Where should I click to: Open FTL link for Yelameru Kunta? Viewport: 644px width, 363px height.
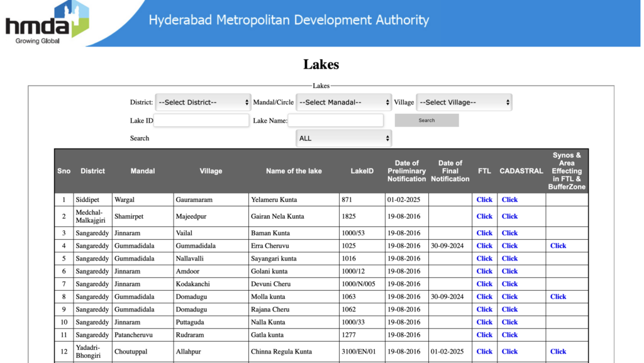coord(484,199)
